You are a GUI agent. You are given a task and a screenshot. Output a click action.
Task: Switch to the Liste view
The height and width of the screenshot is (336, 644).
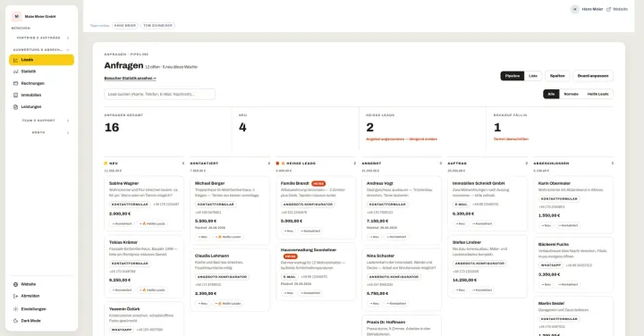533,76
